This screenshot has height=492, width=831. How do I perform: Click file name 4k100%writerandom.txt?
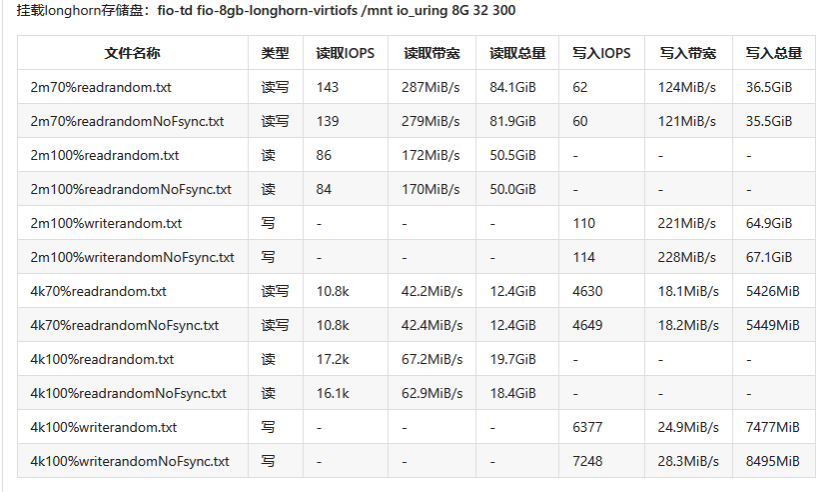point(103,427)
